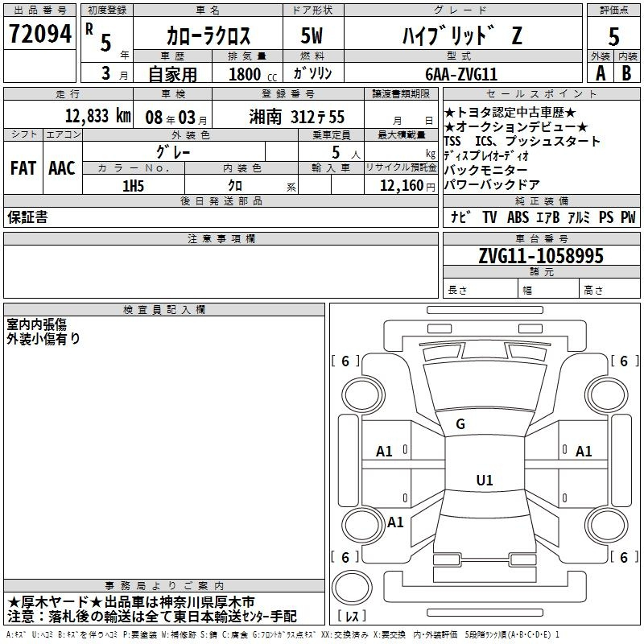Viewport: 644px width, 644px height.
Task: Click overall evaluation score 5
Action: [614, 37]
